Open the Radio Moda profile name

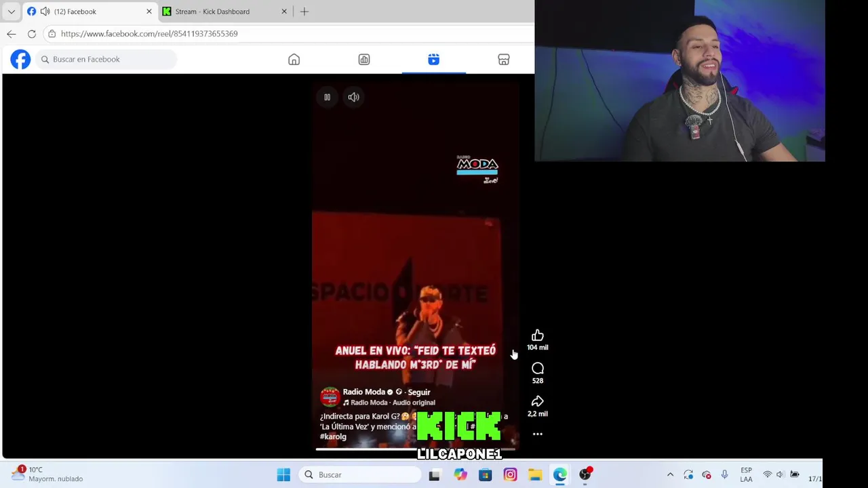pyautogui.click(x=364, y=392)
